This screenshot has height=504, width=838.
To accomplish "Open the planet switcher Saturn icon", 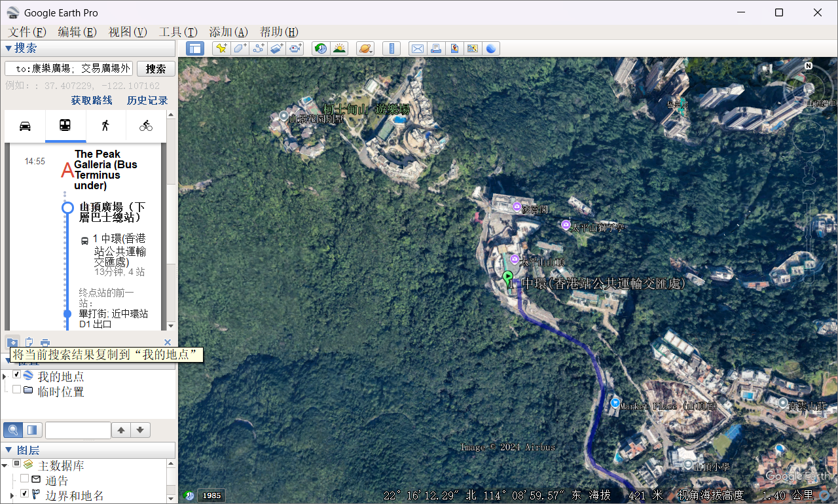I will point(365,48).
